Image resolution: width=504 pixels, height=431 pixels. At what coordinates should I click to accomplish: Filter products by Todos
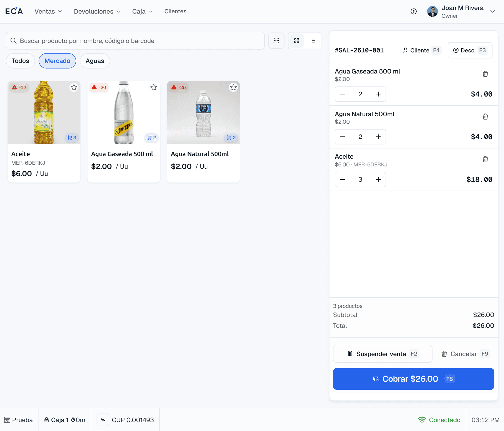pyautogui.click(x=21, y=61)
